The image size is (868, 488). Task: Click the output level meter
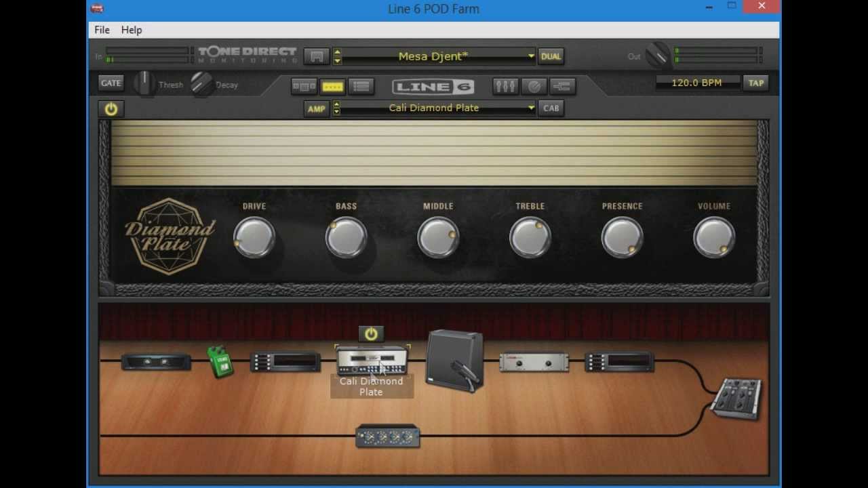click(719, 56)
